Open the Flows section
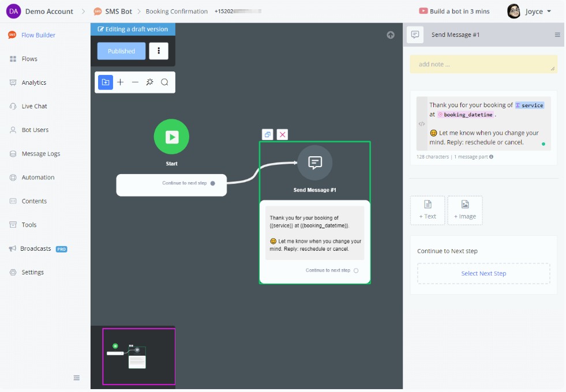The width and height of the screenshot is (566, 392). click(23, 59)
